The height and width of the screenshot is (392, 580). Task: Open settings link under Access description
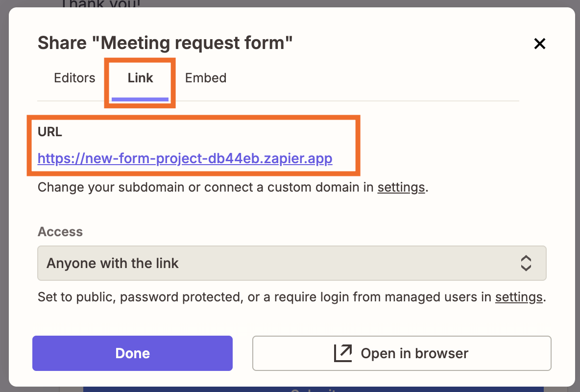pos(518,297)
